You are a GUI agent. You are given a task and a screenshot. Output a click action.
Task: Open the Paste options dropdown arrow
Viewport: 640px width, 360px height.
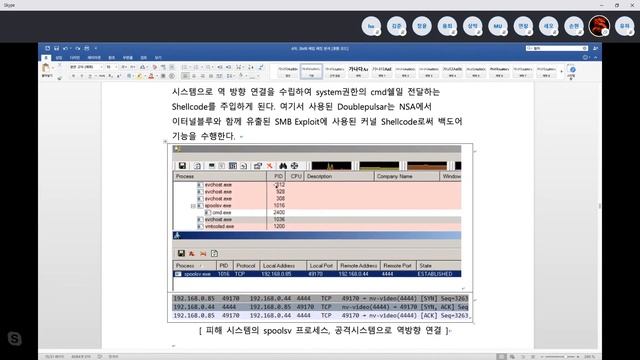(x=53, y=67)
